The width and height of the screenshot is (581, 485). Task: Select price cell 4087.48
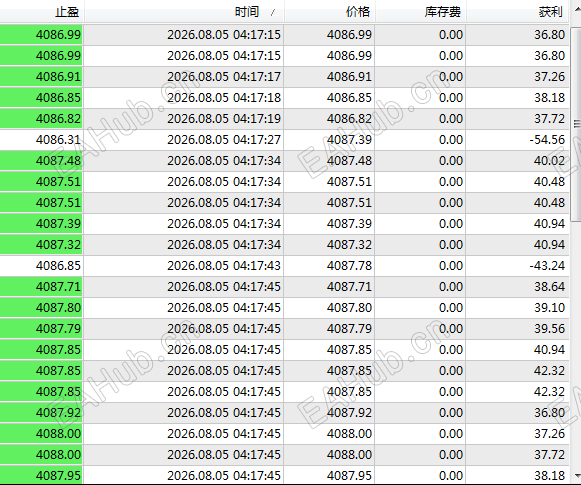[x=329, y=161]
